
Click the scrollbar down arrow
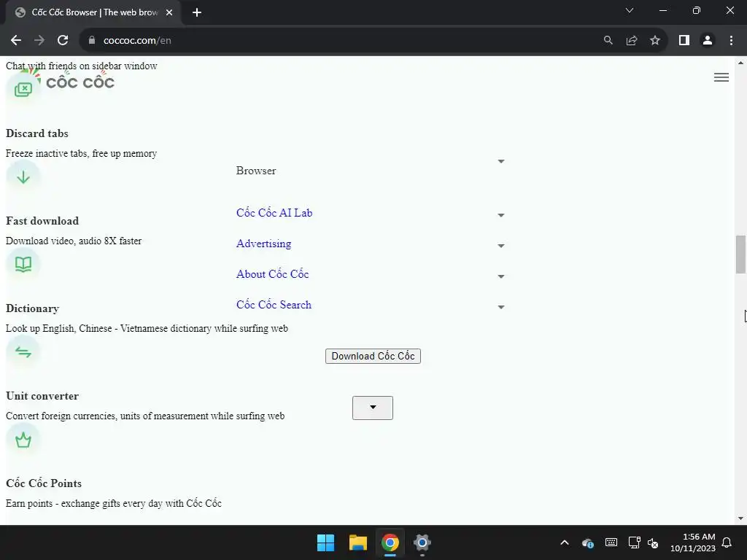(x=740, y=518)
